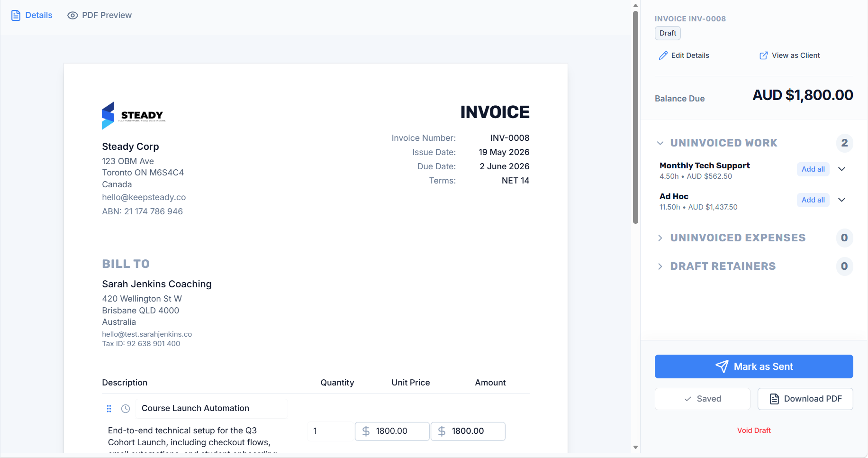
Task: Click the checkmark icon in Saved
Action: coord(688,399)
